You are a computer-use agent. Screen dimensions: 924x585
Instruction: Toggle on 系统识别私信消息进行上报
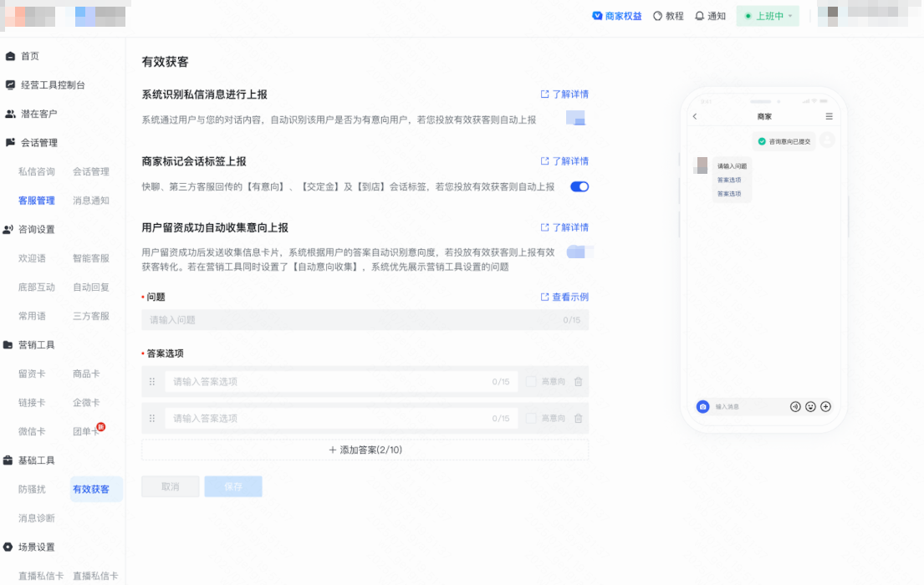(x=577, y=120)
